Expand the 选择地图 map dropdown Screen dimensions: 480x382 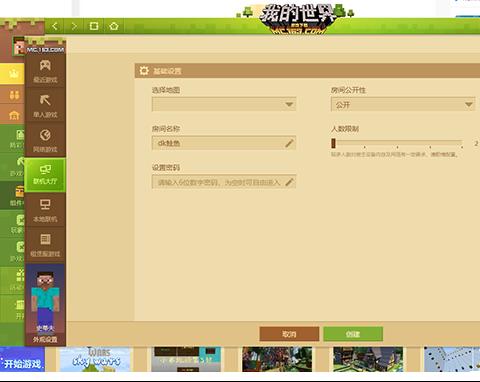point(224,104)
